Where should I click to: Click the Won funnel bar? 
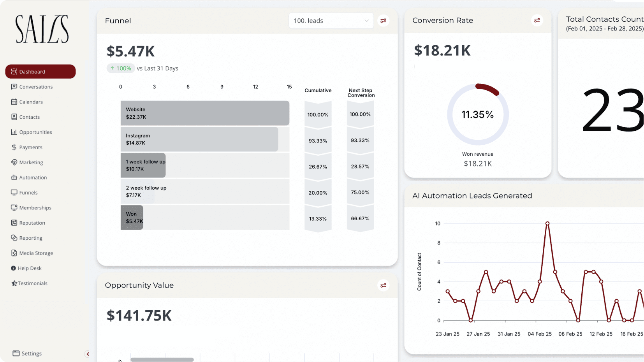coord(132,217)
